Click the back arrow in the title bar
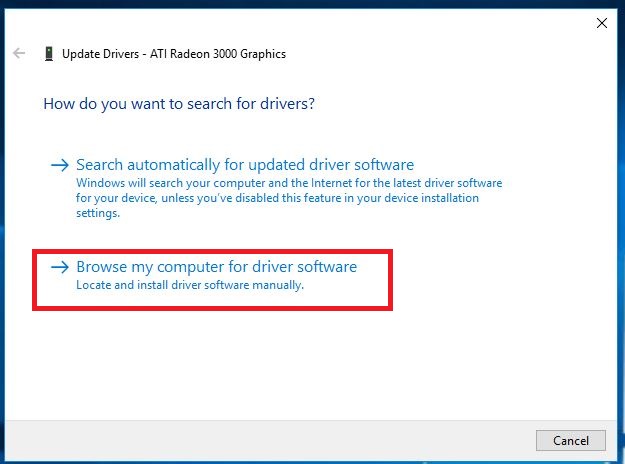This screenshot has height=464, width=625. (19, 53)
